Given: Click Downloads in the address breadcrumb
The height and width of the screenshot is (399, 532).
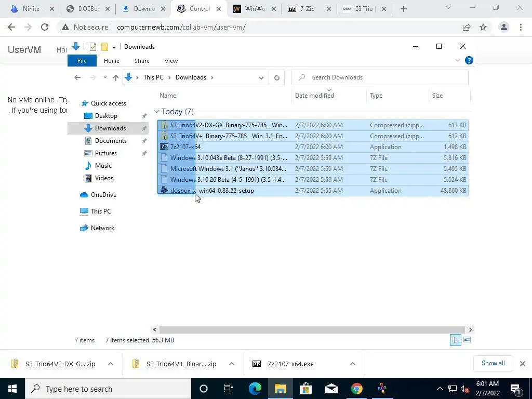Looking at the screenshot, I should [x=191, y=77].
